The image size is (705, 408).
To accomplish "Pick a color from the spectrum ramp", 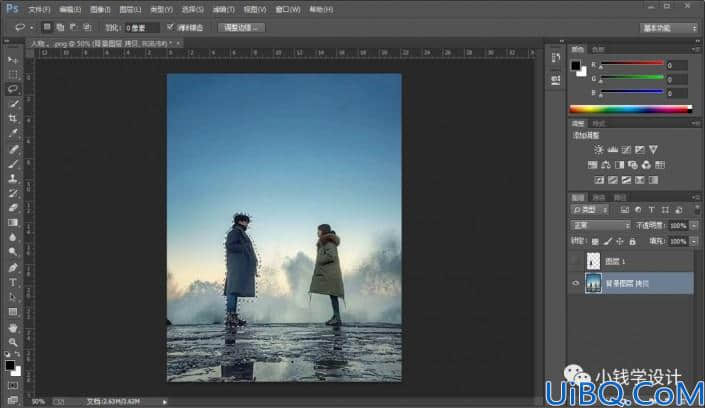I will point(631,109).
